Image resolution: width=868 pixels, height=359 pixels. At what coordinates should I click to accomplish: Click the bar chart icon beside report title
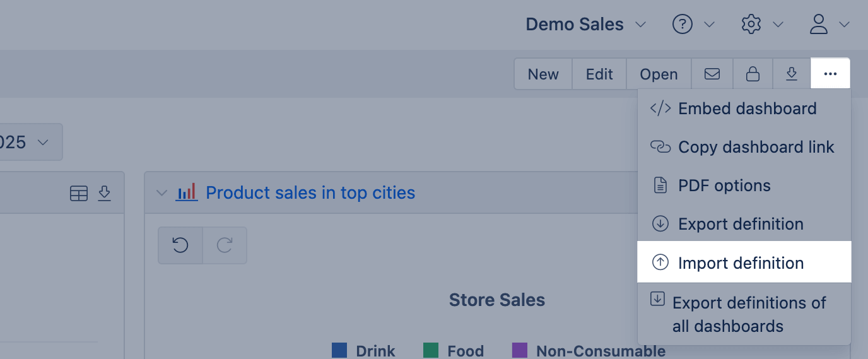click(x=187, y=192)
